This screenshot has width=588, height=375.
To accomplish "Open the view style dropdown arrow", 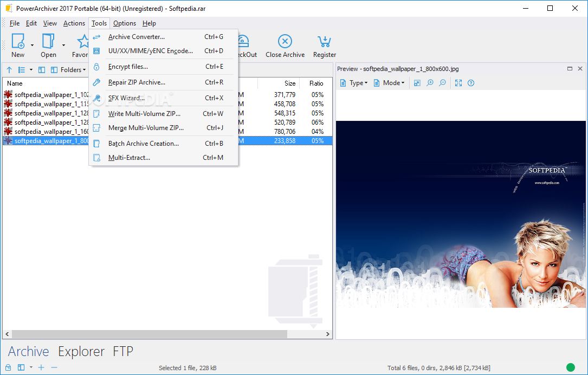I will pyautogui.click(x=31, y=70).
